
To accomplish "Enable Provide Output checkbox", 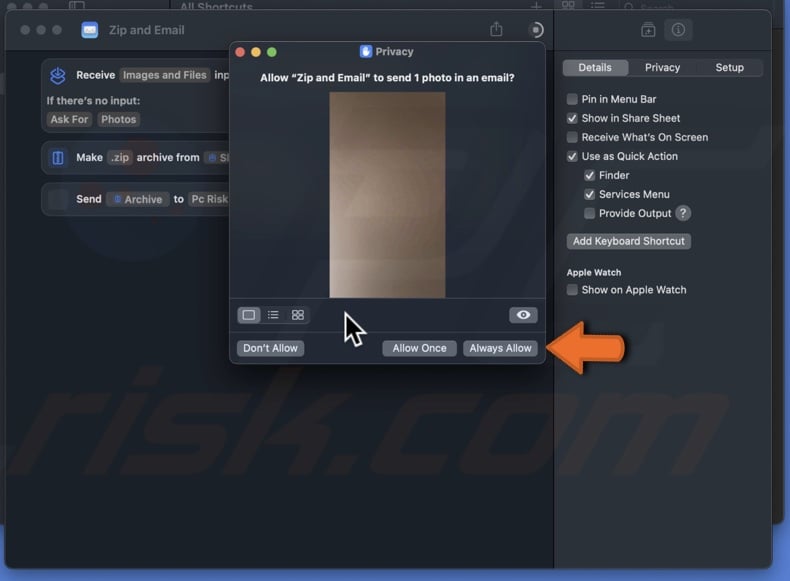I will tap(589, 214).
